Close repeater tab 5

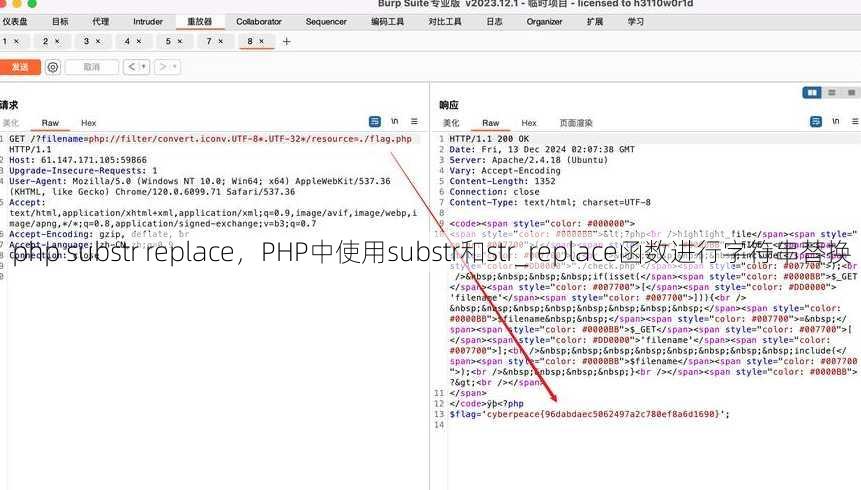(x=180, y=41)
